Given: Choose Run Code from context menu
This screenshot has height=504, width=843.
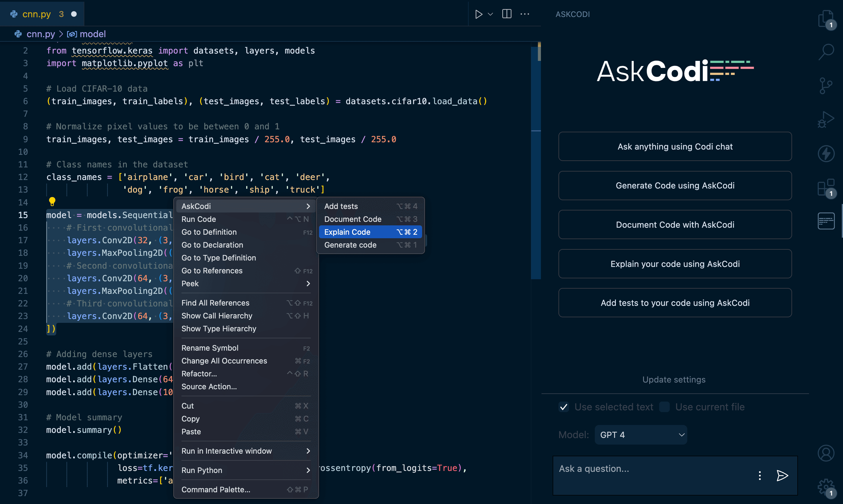Looking at the screenshot, I should click(246, 219).
